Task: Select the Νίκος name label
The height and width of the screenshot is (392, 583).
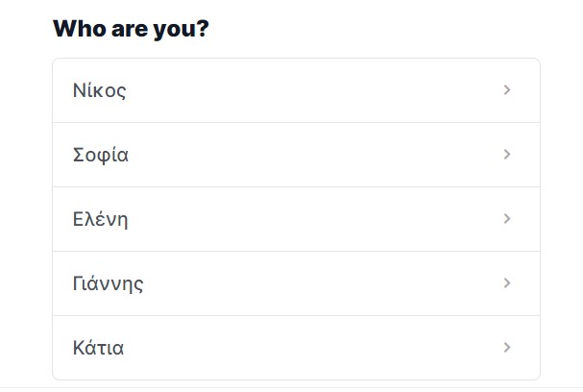Action: (99, 90)
